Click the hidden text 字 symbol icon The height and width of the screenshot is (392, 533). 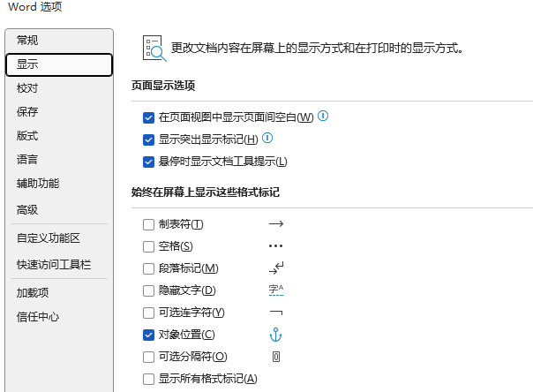tap(275, 290)
